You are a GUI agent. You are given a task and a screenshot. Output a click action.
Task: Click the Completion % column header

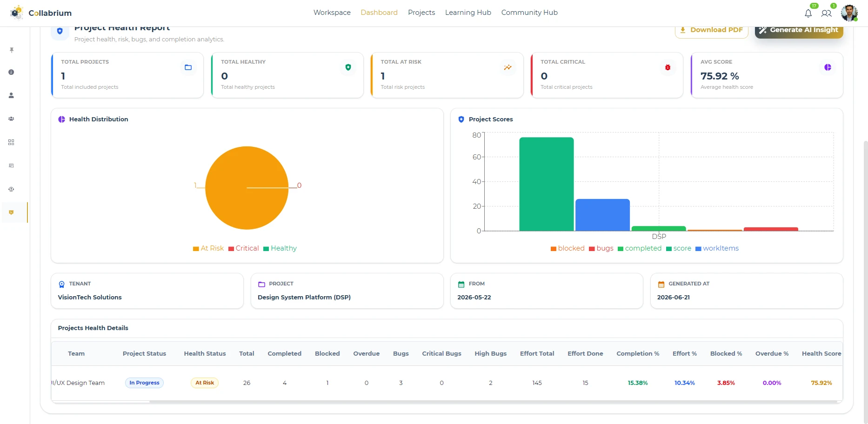pos(638,353)
